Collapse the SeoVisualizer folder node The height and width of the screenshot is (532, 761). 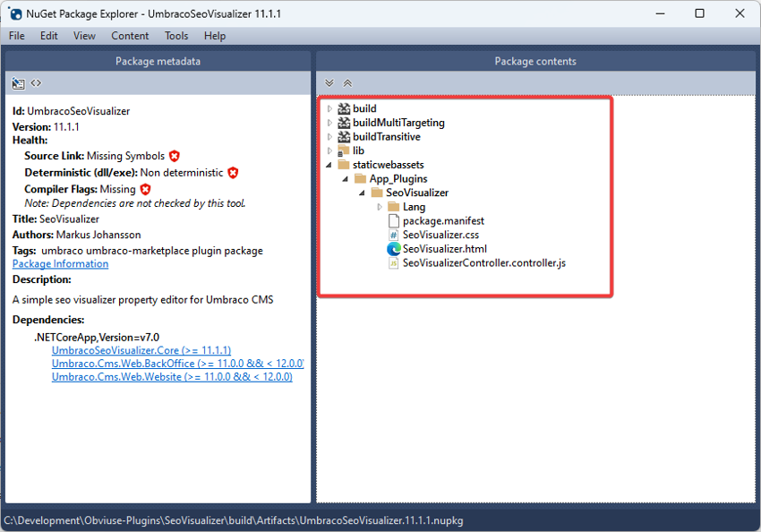(362, 193)
